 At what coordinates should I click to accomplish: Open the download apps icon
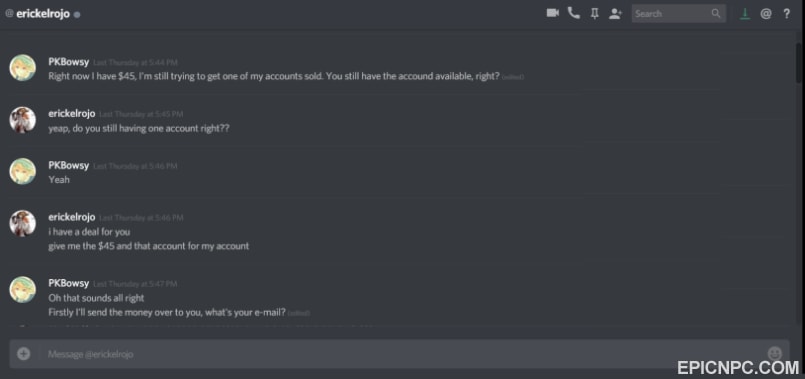click(744, 14)
